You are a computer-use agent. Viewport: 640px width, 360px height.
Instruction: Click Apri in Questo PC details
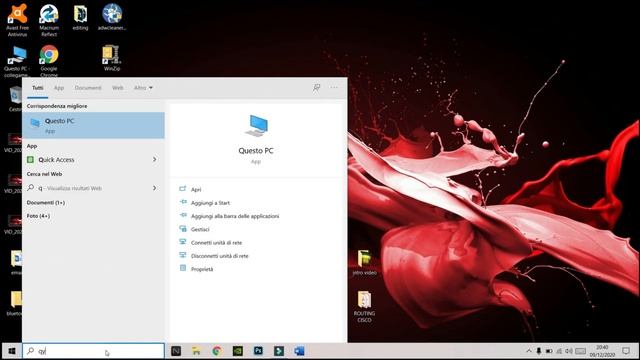(x=196, y=189)
